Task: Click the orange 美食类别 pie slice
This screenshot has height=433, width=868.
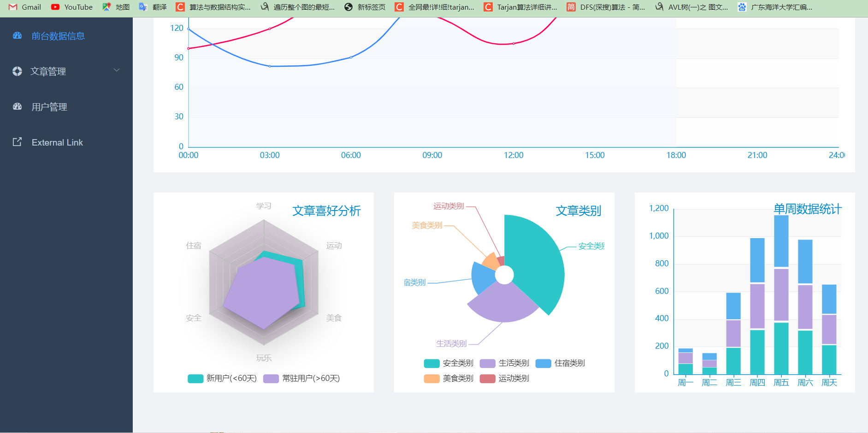Action: tap(490, 262)
